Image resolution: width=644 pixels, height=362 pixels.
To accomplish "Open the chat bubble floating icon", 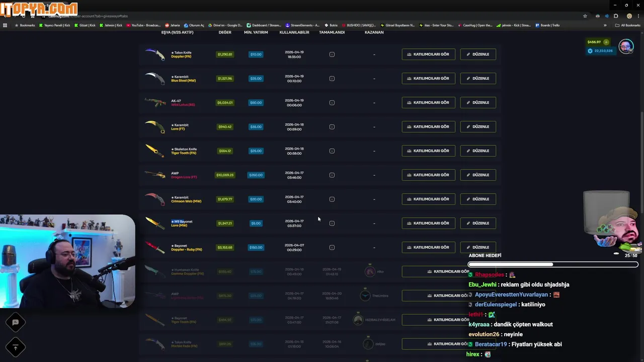I will [15, 322].
